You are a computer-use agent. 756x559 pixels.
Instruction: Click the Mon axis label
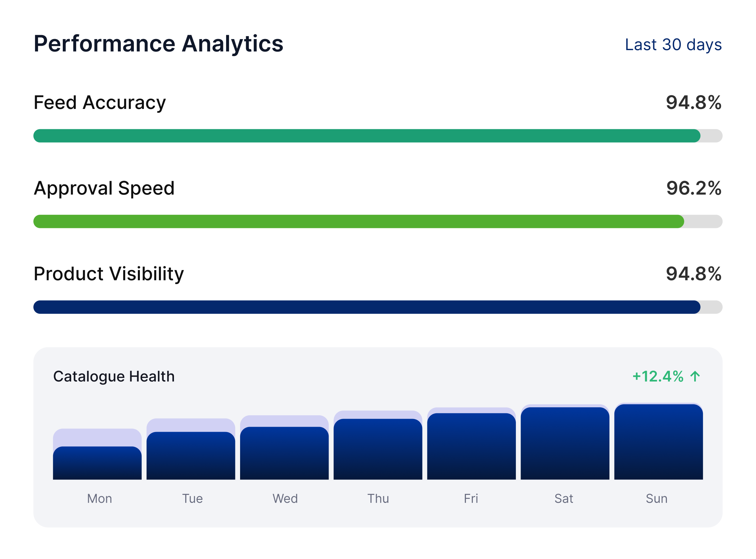(x=100, y=499)
